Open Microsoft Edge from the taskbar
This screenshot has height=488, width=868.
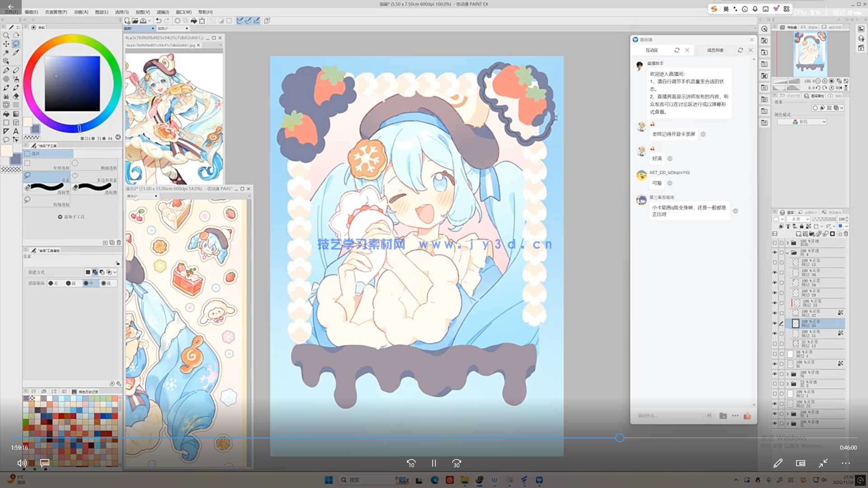434,480
